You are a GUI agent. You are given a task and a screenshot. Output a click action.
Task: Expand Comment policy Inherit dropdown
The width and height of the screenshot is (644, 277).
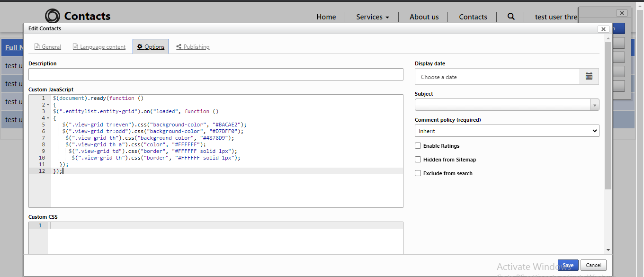tap(507, 131)
